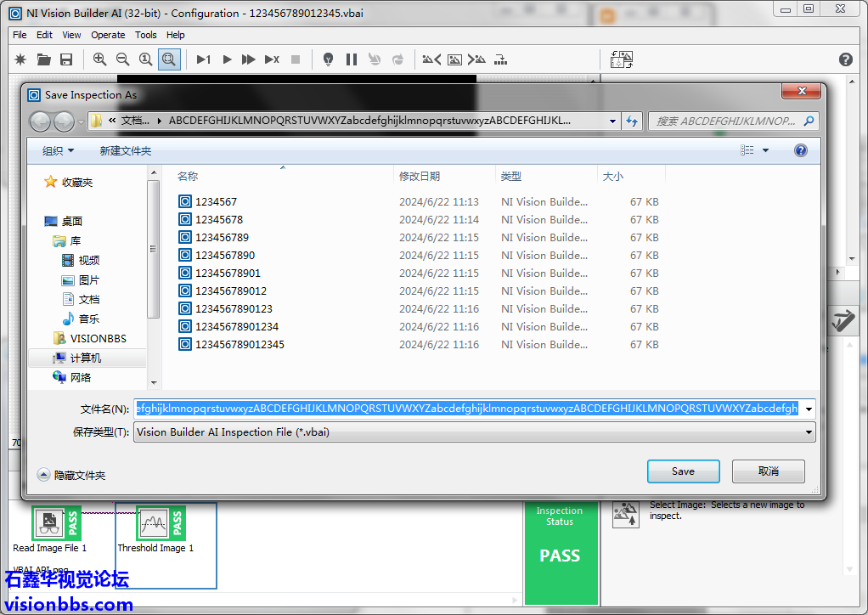Open the Tools menu
The image size is (868, 615).
(x=146, y=35)
